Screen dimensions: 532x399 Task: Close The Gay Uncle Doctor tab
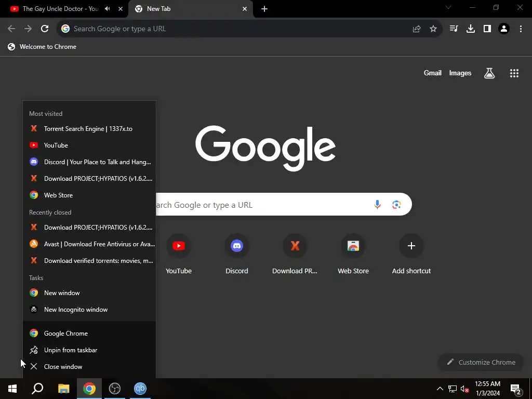(x=121, y=9)
